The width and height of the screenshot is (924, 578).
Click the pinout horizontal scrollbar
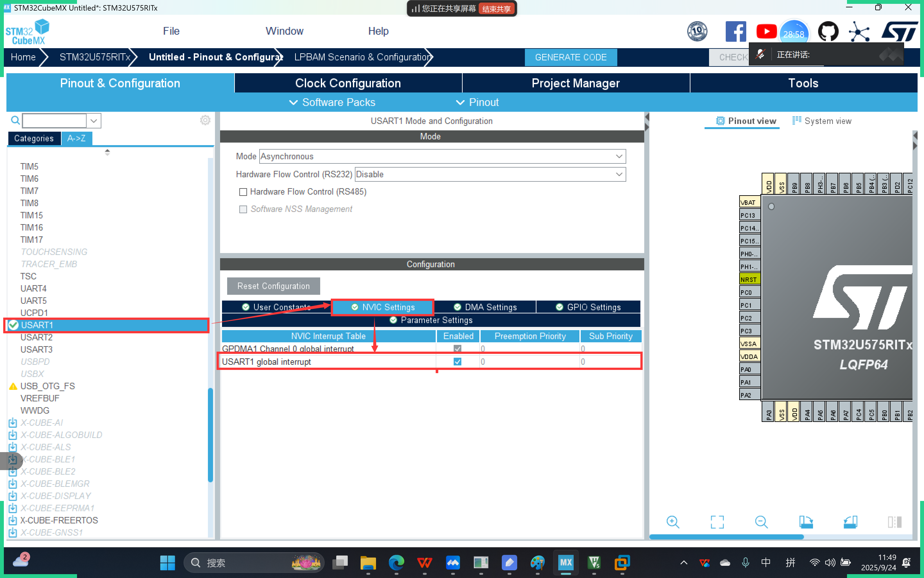point(726,537)
